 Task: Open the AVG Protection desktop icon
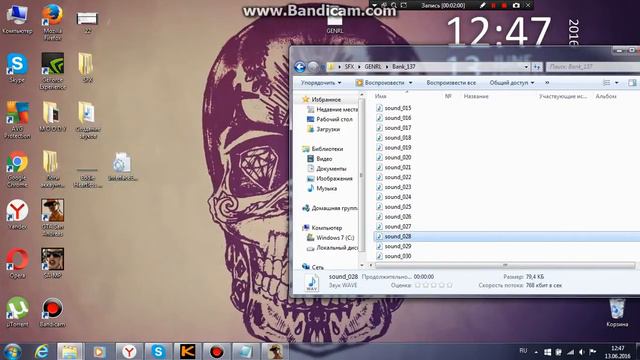pos(17,120)
